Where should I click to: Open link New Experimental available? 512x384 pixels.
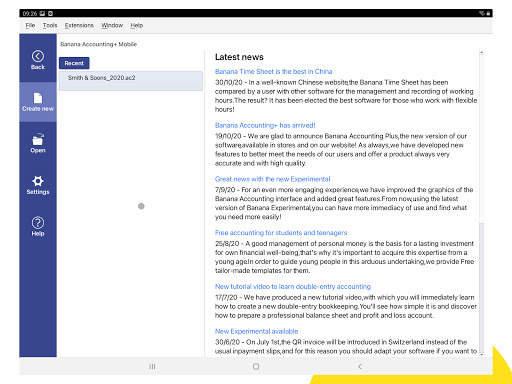tap(256, 331)
